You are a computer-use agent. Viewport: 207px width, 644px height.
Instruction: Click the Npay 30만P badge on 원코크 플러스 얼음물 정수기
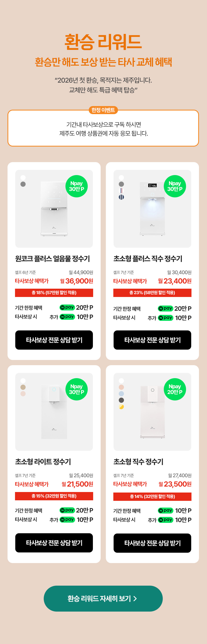(x=77, y=186)
